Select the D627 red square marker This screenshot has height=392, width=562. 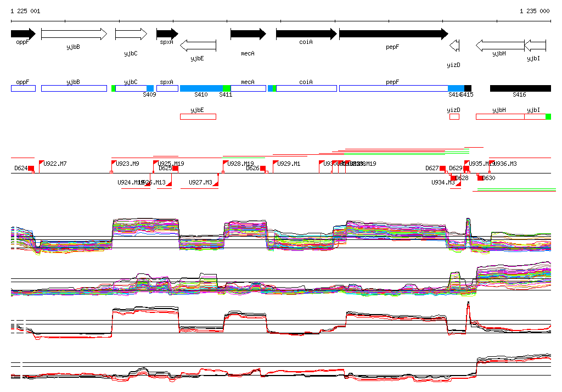click(x=443, y=168)
